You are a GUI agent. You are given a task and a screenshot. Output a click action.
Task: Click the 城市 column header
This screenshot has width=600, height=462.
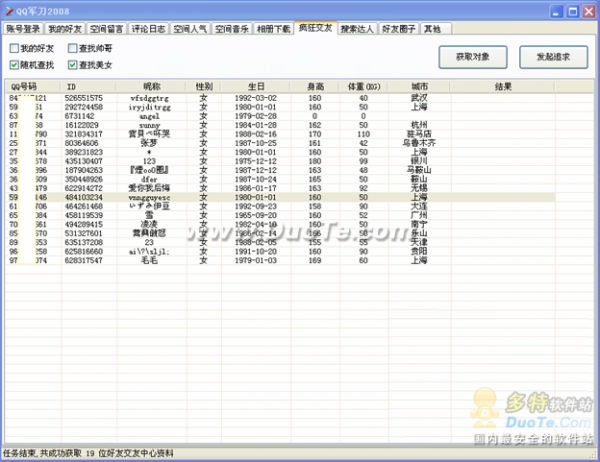(418, 87)
